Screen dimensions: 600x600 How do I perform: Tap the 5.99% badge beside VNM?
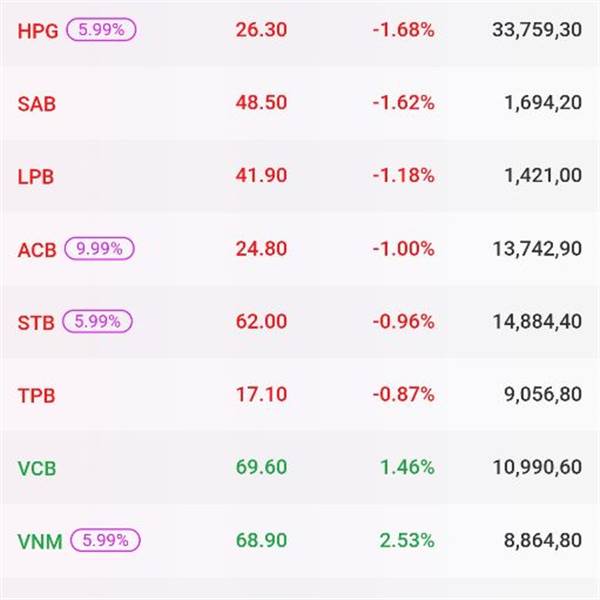(106, 540)
